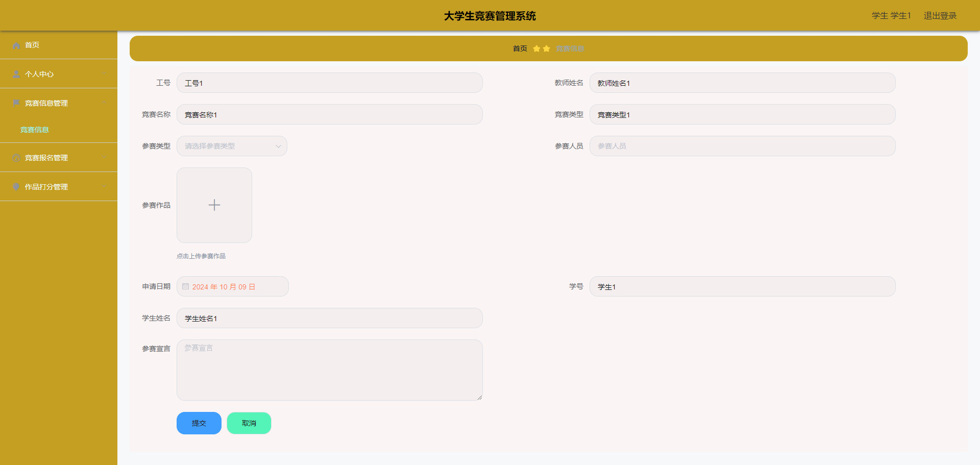Click 退出登录 to log out
The height and width of the screenshot is (465, 980).
940,16
